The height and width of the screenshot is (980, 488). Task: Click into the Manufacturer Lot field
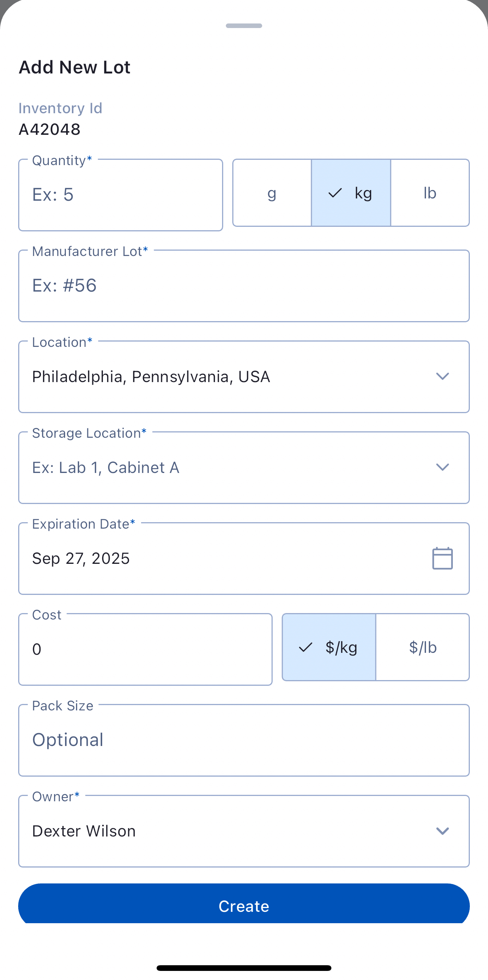(244, 286)
